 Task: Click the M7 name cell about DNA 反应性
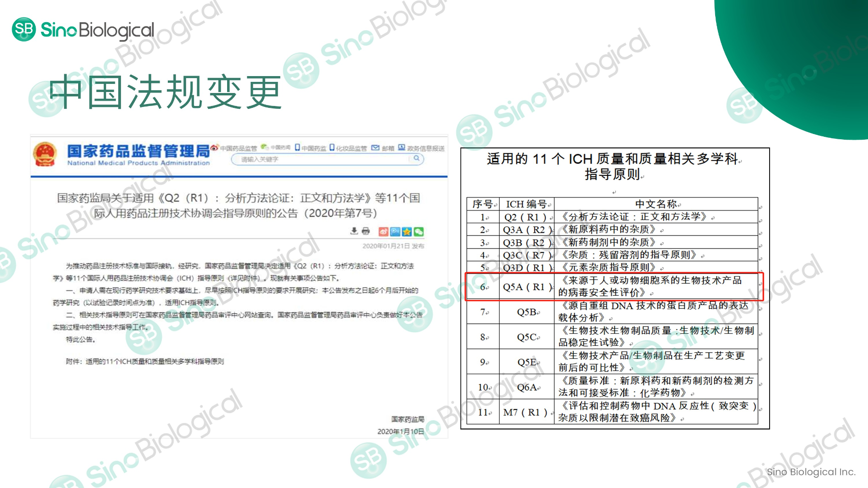(656, 412)
